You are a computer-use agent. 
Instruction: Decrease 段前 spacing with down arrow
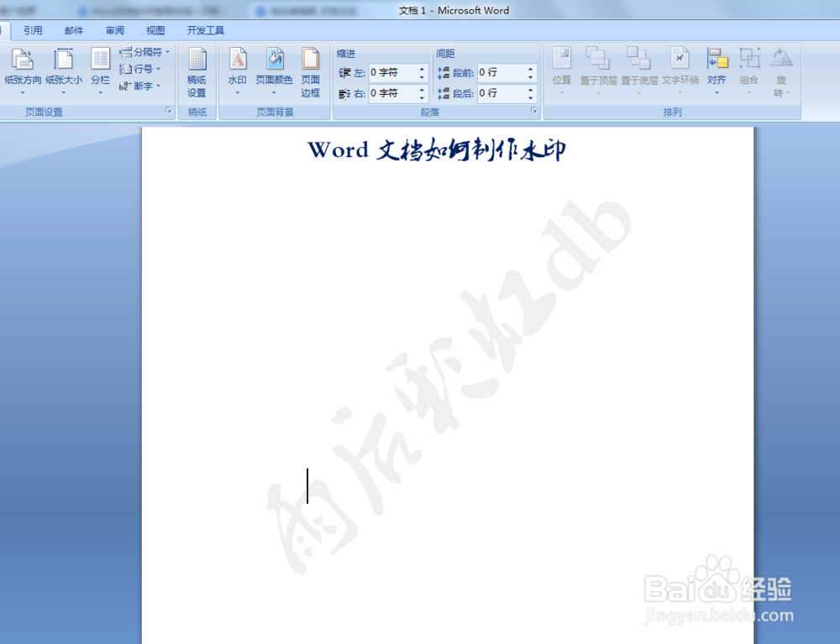click(531, 76)
